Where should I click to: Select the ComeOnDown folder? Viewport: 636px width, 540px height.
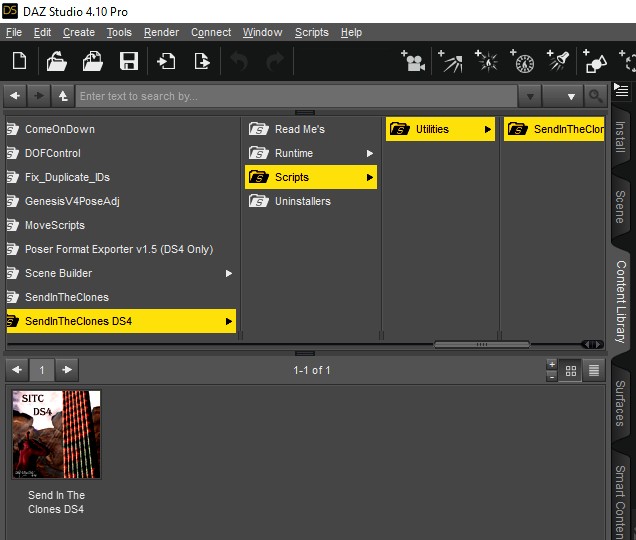click(121, 129)
